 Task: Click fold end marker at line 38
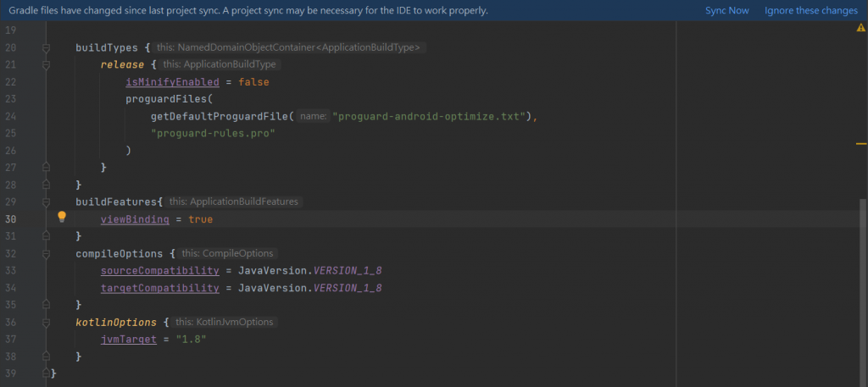(x=46, y=357)
